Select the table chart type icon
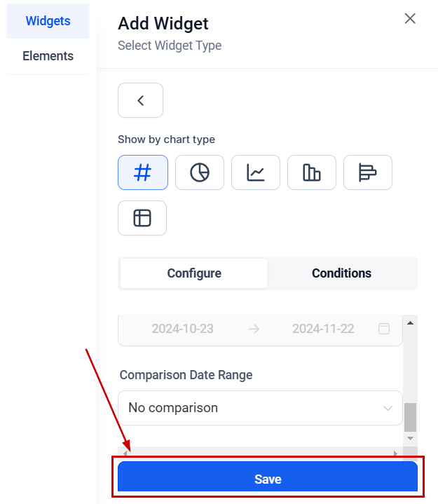Image resolution: width=438 pixels, height=504 pixels. tap(142, 218)
